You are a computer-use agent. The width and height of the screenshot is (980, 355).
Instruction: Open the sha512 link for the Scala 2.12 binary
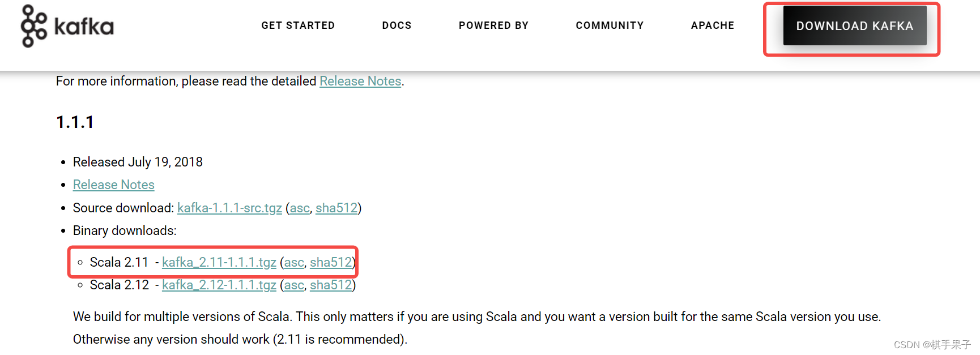[331, 285]
